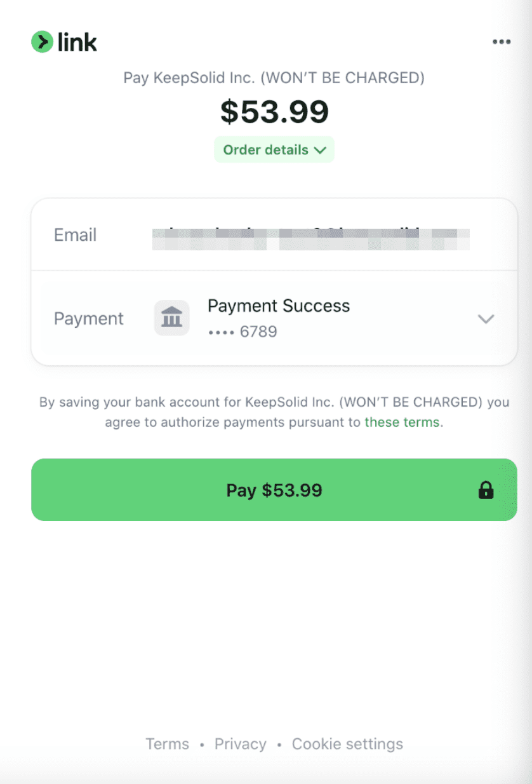Open Cookie settings in the footer
532x784 pixels.
347,744
